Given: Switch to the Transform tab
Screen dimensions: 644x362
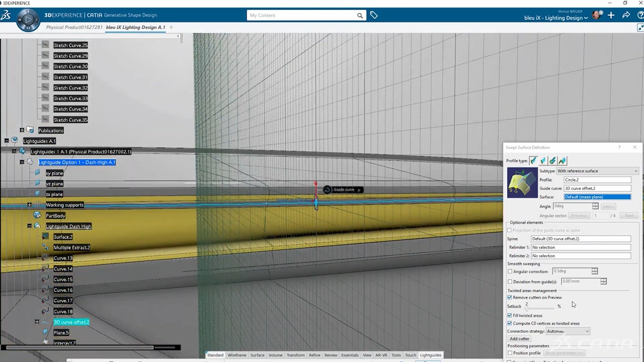Looking at the screenshot, I should 295,355.
